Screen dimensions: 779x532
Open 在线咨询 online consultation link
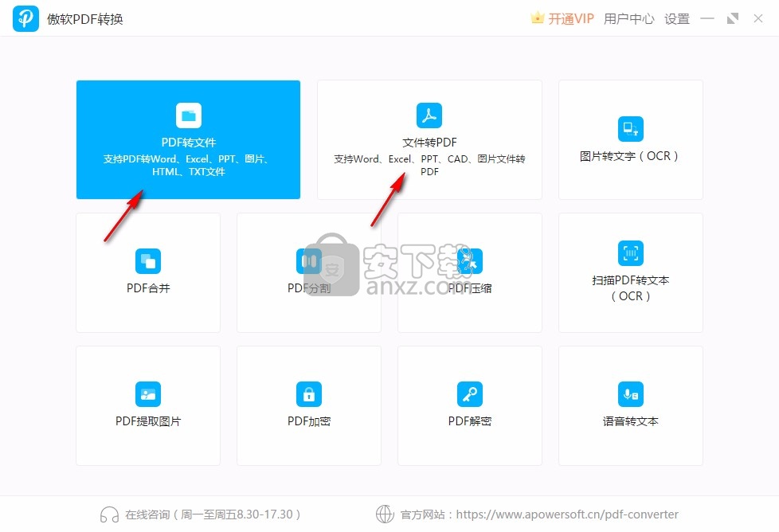(213, 514)
